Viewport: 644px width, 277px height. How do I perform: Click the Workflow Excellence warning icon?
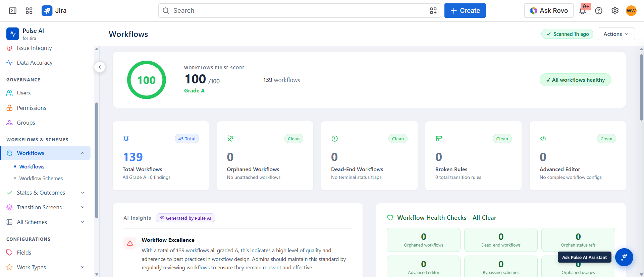[x=130, y=244]
